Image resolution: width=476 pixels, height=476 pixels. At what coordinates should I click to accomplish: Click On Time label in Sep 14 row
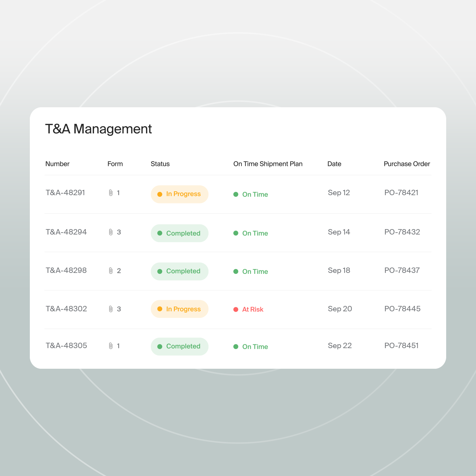255,233
